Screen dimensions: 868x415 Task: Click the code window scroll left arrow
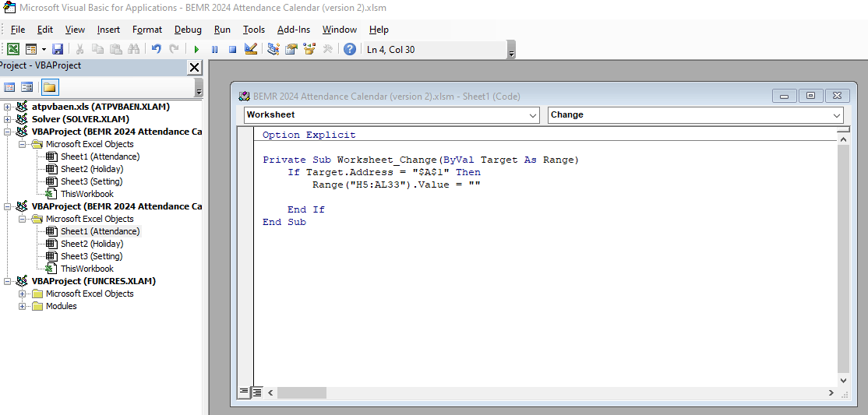(x=270, y=393)
